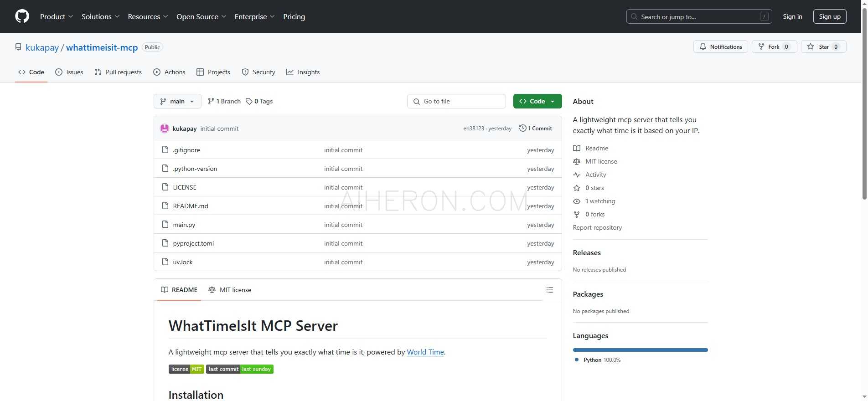Click the file icon beside .gitignore
The height and width of the screenshot is (401, 868).
coord(165,150)
